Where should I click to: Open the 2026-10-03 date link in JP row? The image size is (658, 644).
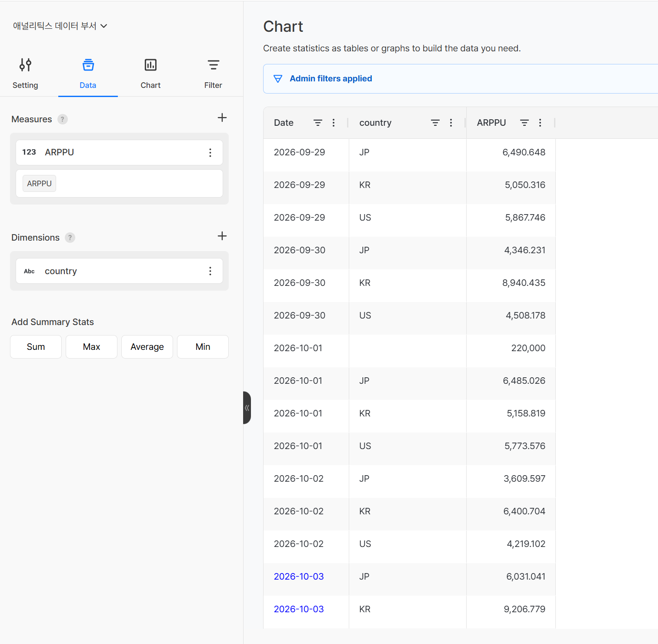point(299,577)
